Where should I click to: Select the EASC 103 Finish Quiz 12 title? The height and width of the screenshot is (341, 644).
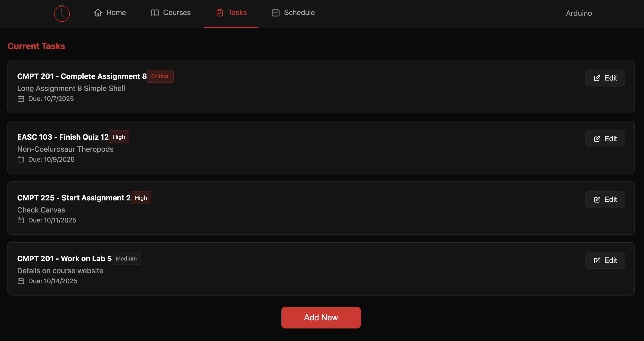coord(63,137)
